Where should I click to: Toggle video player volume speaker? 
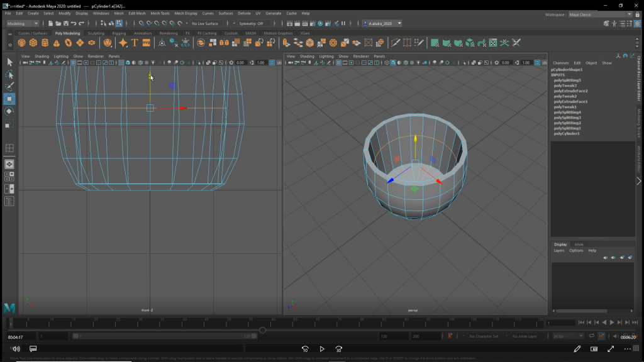tap(16, 349)
